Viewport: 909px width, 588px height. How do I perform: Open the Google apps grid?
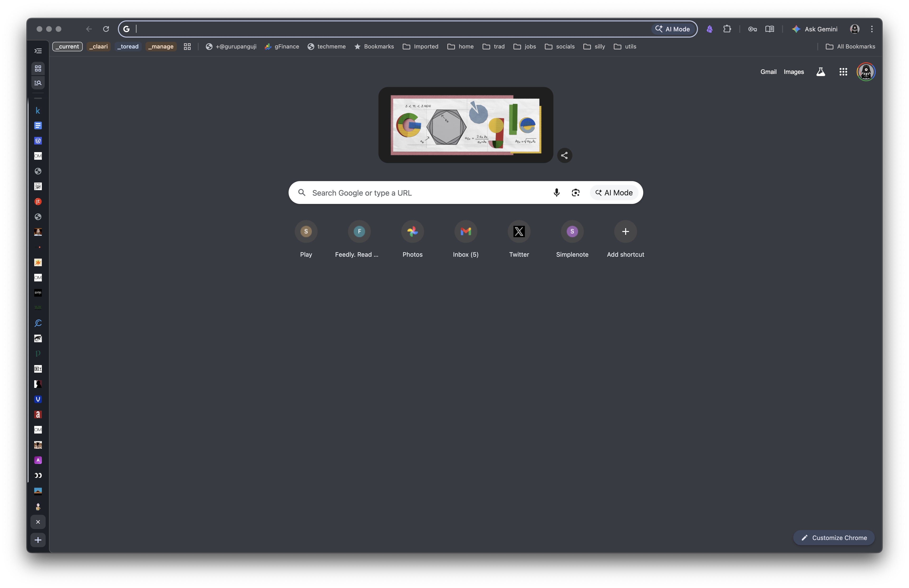(843, 72)
